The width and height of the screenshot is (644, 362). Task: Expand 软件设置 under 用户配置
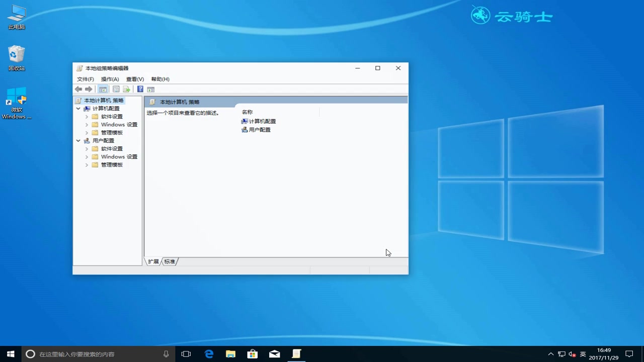click(x=87, y=149)
